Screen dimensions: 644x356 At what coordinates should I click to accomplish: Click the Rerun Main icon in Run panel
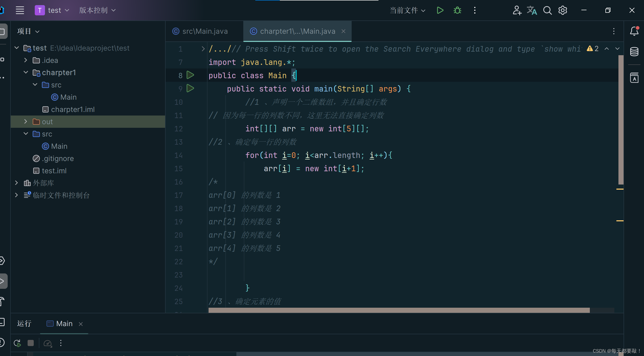pyautogui.click(x=17, y=343)
